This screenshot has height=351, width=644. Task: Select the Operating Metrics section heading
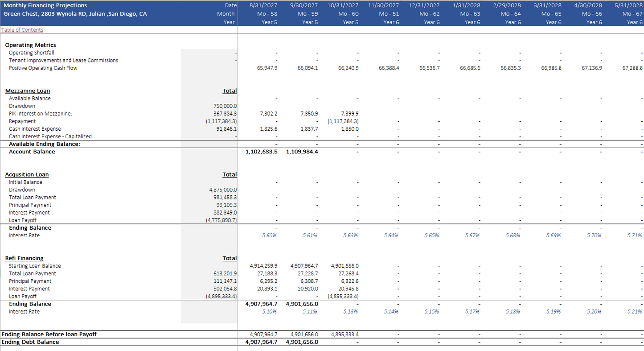click(x=30, y=45)
